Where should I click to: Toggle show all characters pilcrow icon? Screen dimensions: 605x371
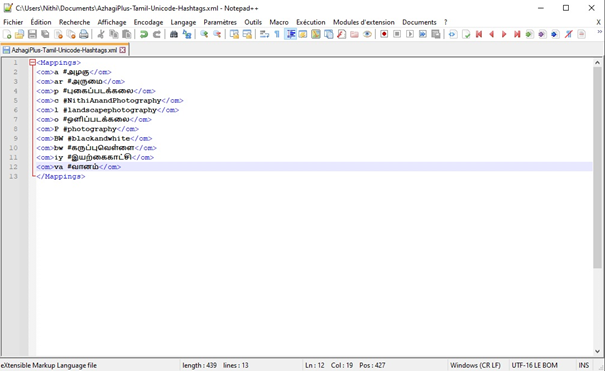click(x=277, y=34)
